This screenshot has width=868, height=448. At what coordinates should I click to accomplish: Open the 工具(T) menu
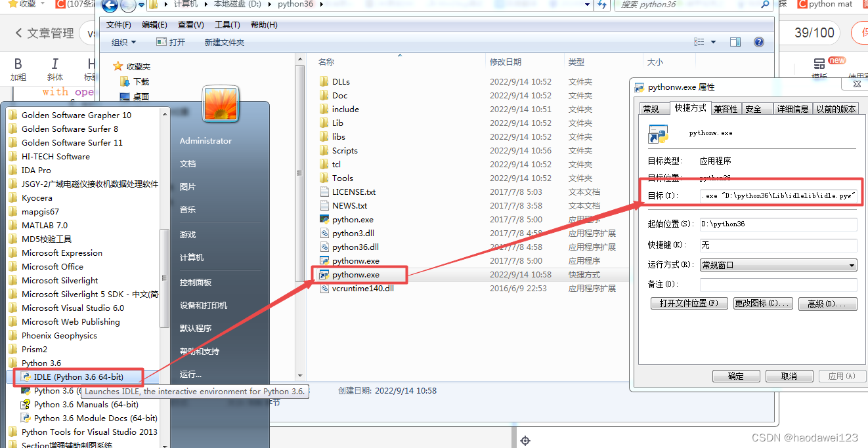[227, 25]
